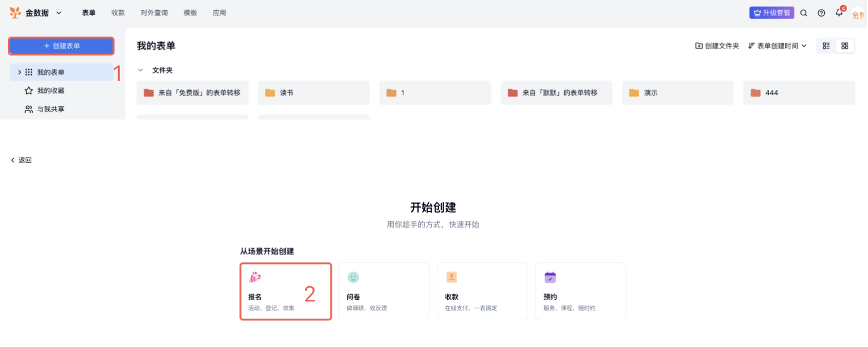Click 创建文件夹 to add folder
868x347 pixels.
[717, 46]
